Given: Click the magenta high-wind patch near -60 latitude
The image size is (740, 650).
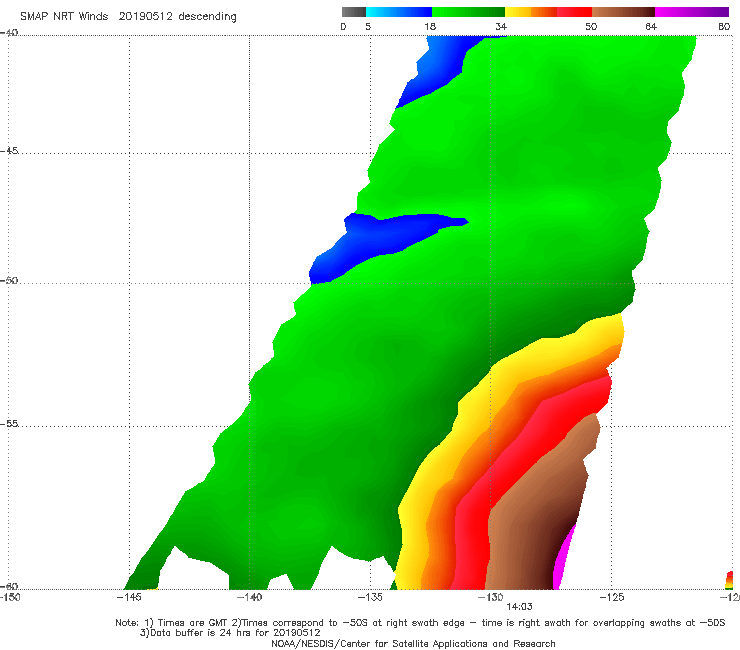Looking at the screenshot, I should (x=563, y=562).
